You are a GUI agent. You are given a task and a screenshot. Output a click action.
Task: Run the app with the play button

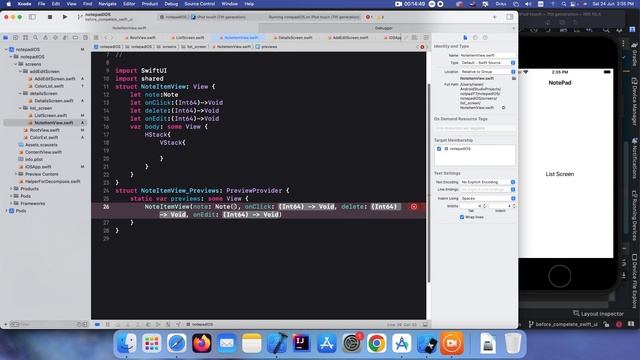[x=64, y=17]
